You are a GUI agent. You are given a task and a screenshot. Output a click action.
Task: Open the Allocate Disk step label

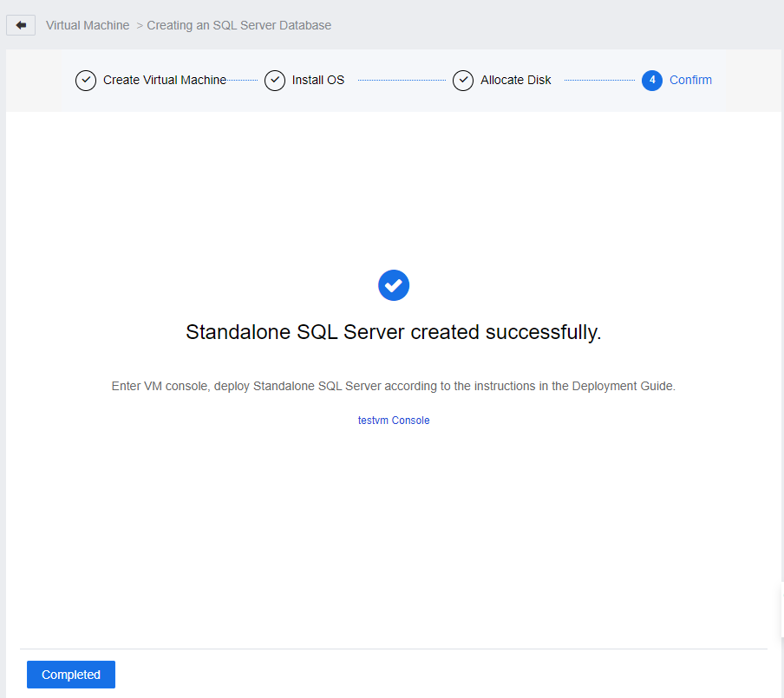(515, 80)
